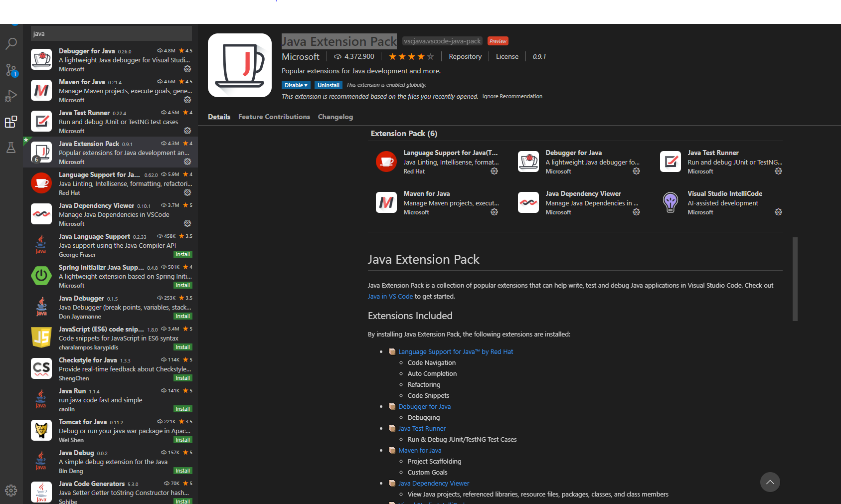Click the vscjava.vscode-java-pack identifier
This screenshot has width=841, height=504.
pyautogui.click(x=442, y=41)
